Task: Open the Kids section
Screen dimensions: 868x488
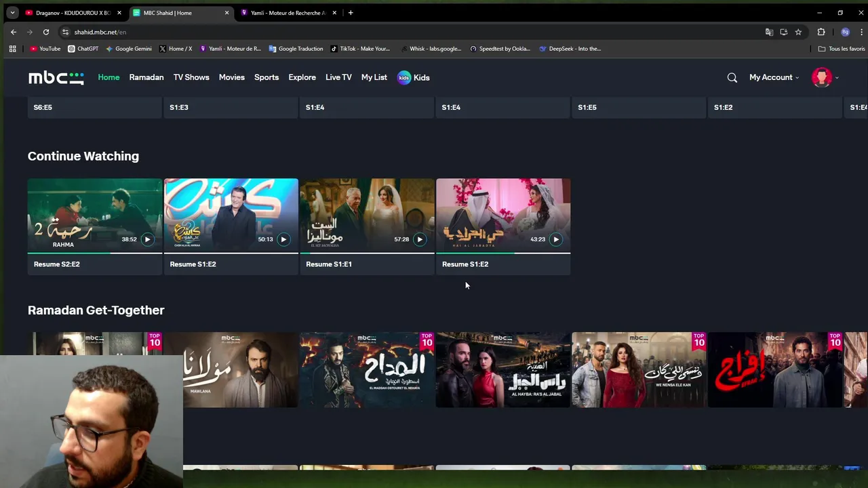Action: tap(414, 77)
